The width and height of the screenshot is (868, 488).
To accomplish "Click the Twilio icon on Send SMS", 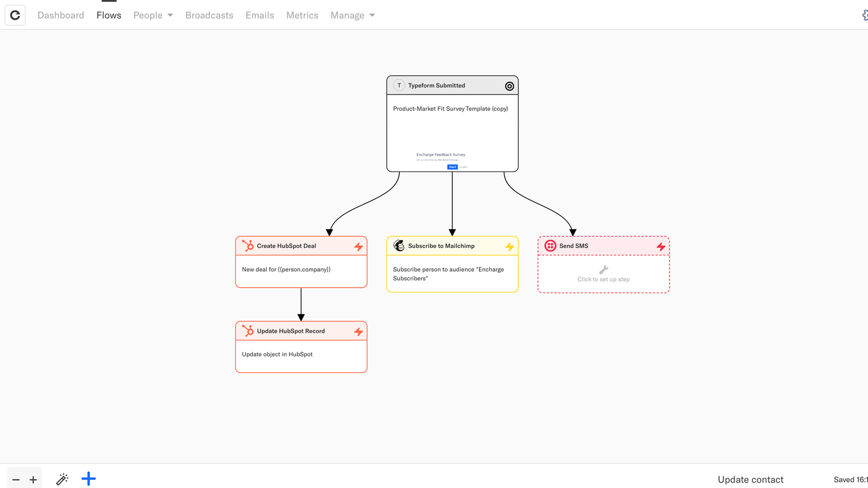I will [x=550, y=246].
